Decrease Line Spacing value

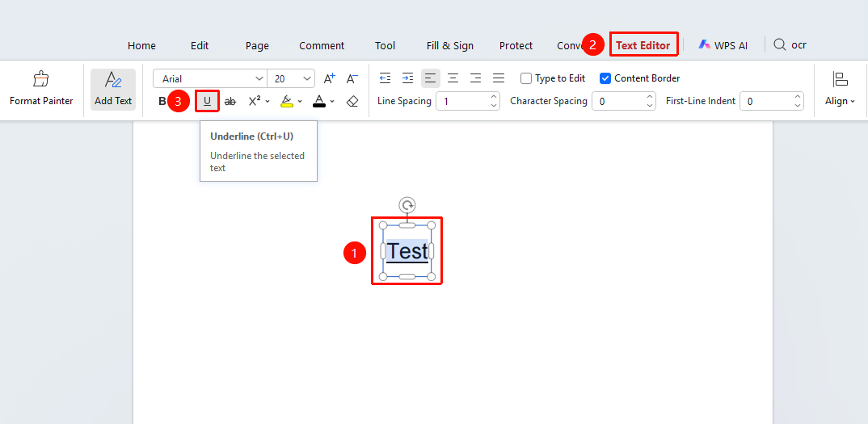pos(494,105)
